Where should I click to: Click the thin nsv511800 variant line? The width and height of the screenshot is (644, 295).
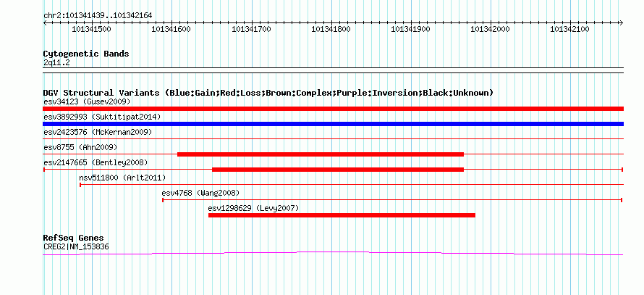click(x=352, y=185)
